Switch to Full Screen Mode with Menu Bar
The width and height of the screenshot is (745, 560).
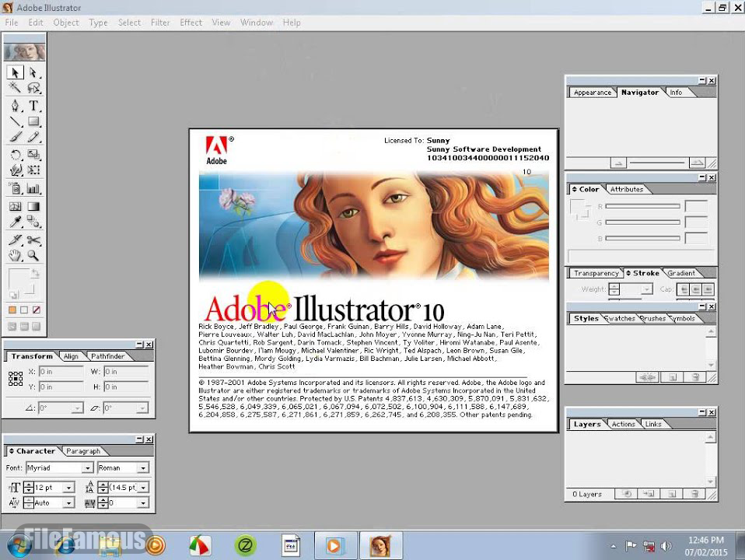tap(24, 326)
